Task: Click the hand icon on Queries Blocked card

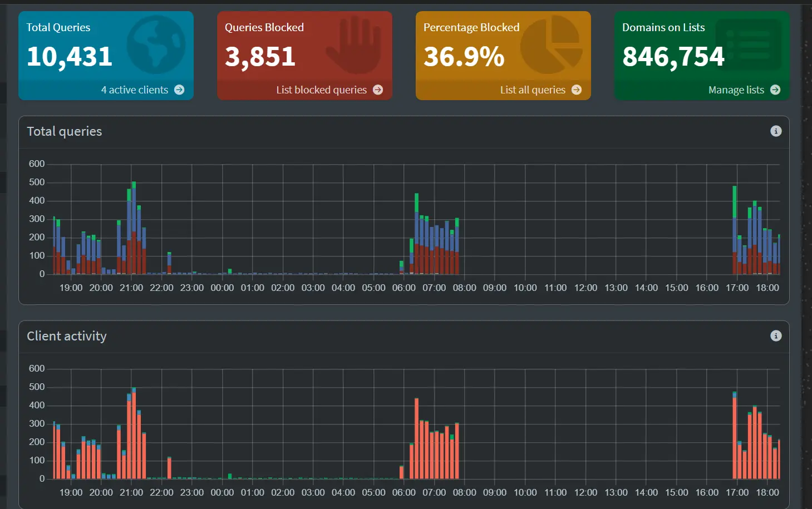Action: tap(355, 45)
